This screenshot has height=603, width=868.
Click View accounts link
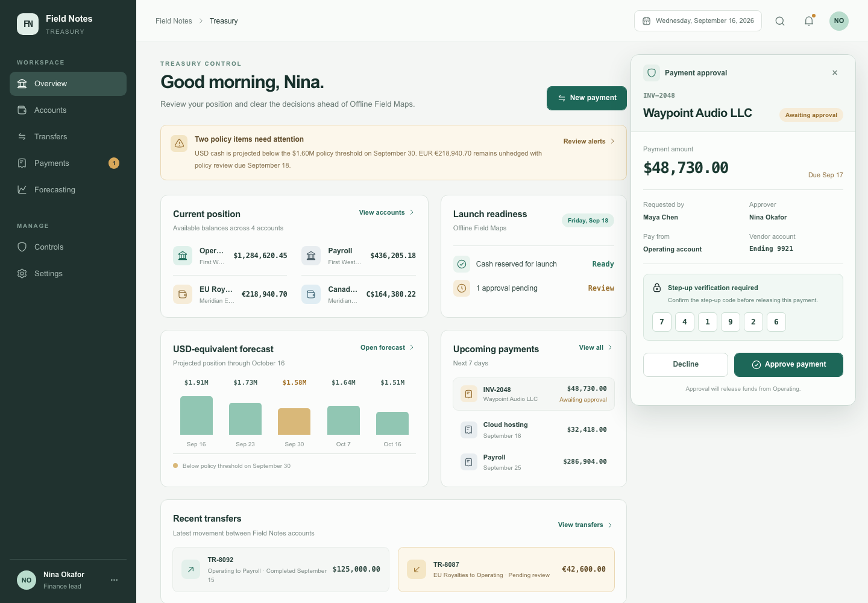click(x=386, y=212)
